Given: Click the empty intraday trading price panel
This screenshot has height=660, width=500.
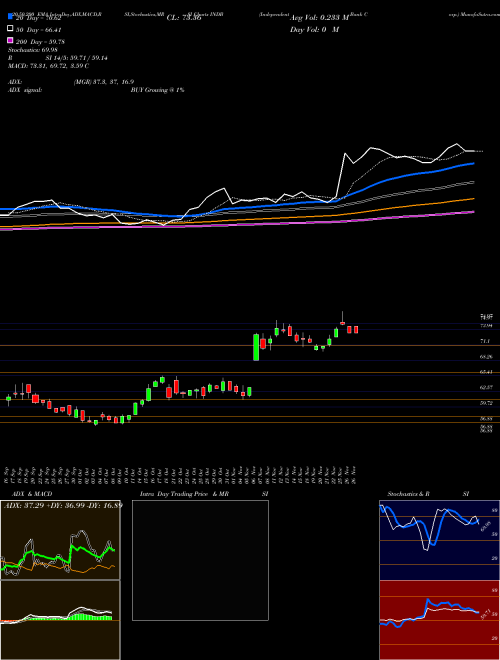Looking at the screenshot, I should pyautogui.click(x=200, y=560).
